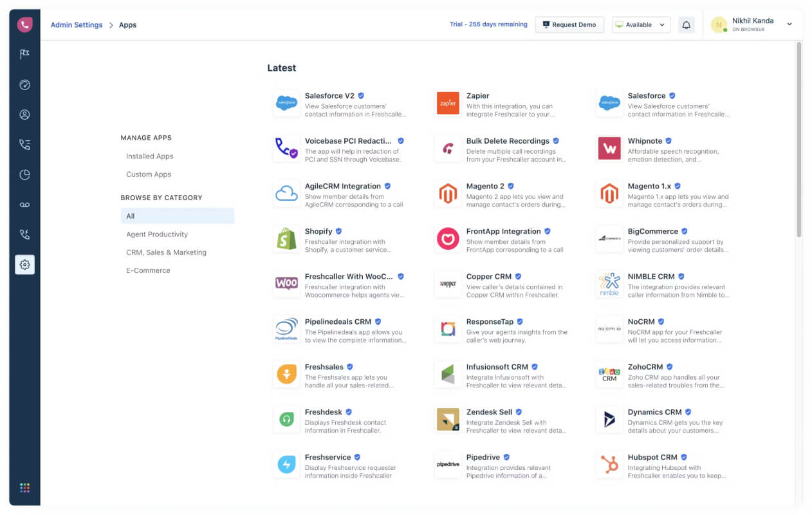Image resolution: width=812 pixels, height=515 pixels.
Task: Click the page vertical scrollbar
Action: 799,139
